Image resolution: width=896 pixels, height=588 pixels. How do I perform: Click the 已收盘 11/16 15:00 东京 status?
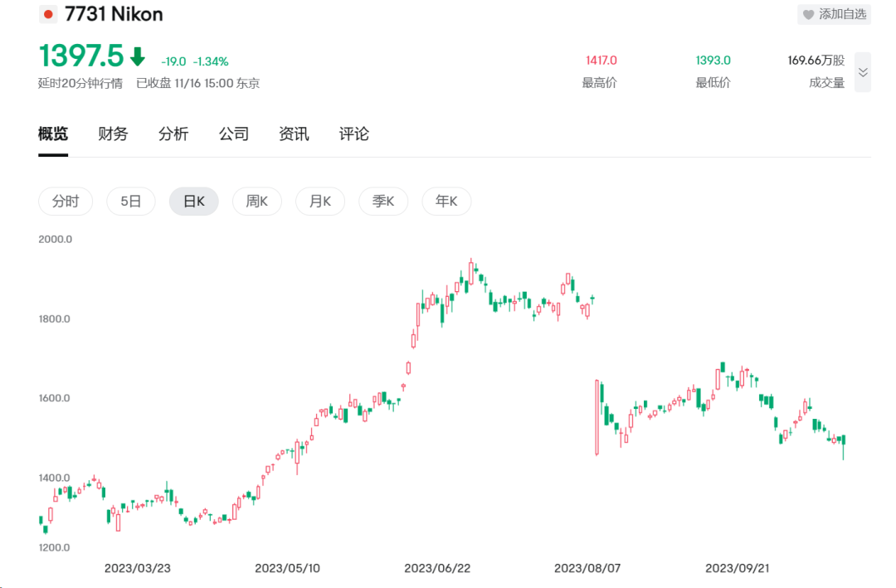click(x=197, y=84)
